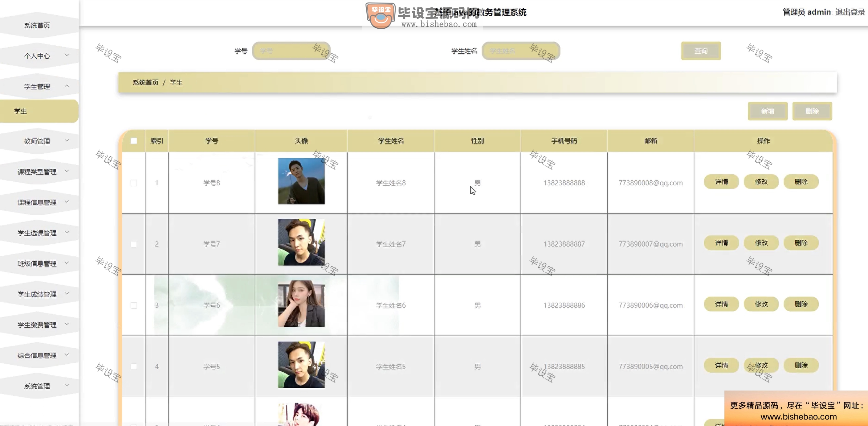This screenshot has height=426, width=868.
Task: Click 删除 for 学号6 row
Action: coord(801,304)
